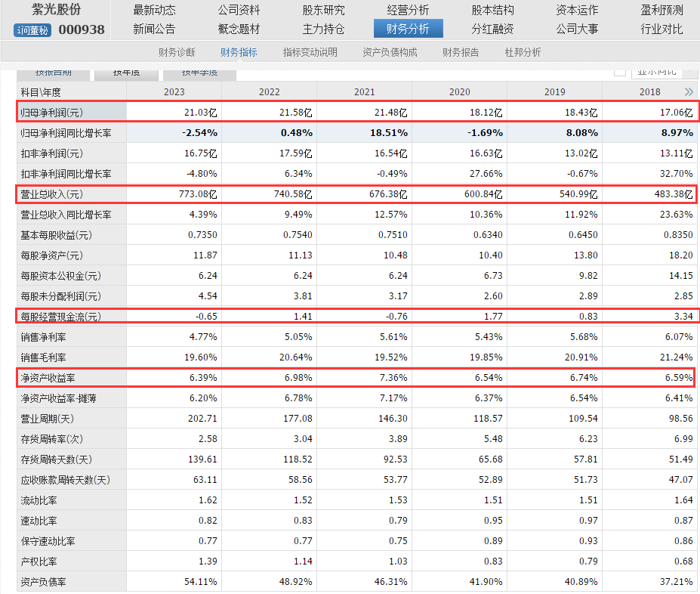
Task: Click the 202.71 operating cycle value
Action: [202, 419]
